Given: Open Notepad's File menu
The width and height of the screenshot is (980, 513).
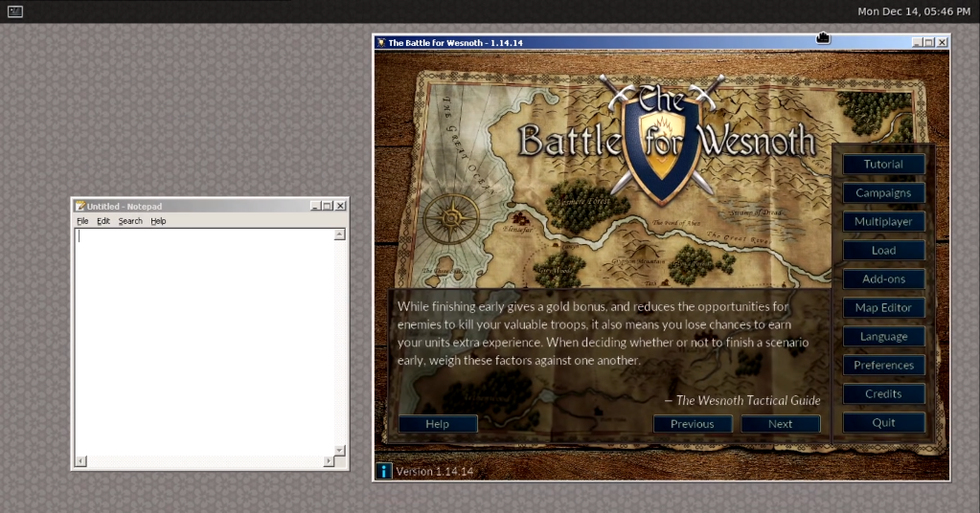Looking at the screenshot, I should (x=82, y=221).
